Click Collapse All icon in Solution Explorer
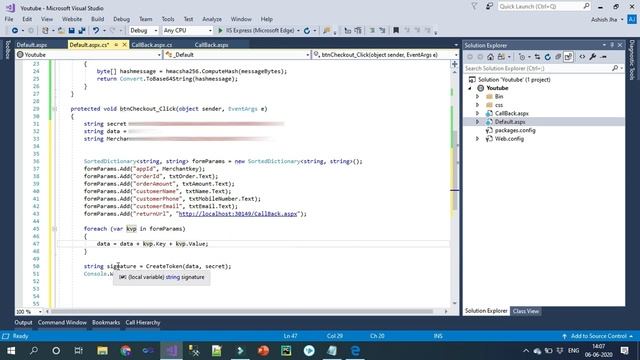This screenshot has width=640, height=360. pos(558,57)
